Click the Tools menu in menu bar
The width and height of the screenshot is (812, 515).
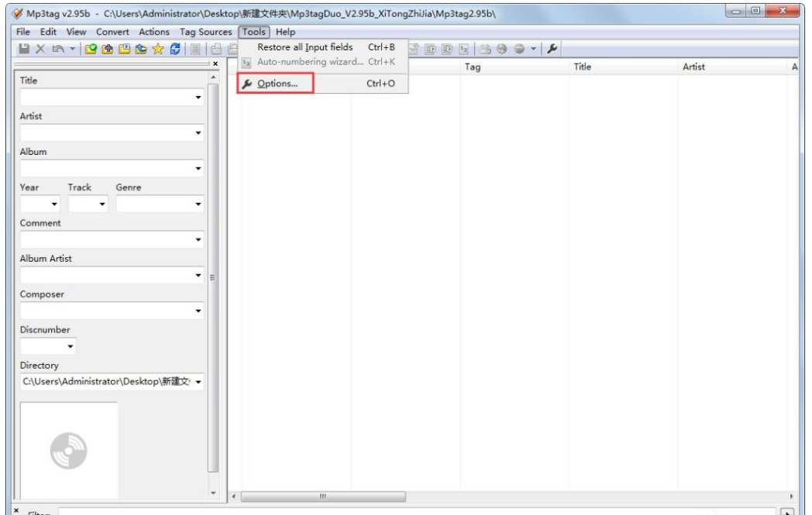(254, 32)
